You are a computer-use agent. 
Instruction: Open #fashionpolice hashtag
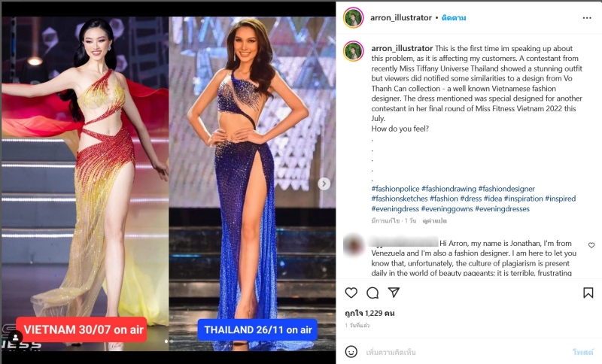click(395, 189)
